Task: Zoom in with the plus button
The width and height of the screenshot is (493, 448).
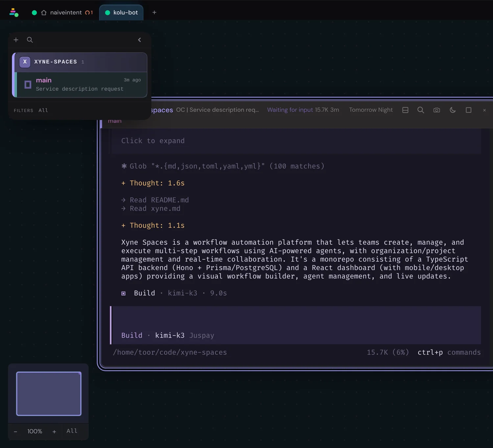Action: pos(54,431)
